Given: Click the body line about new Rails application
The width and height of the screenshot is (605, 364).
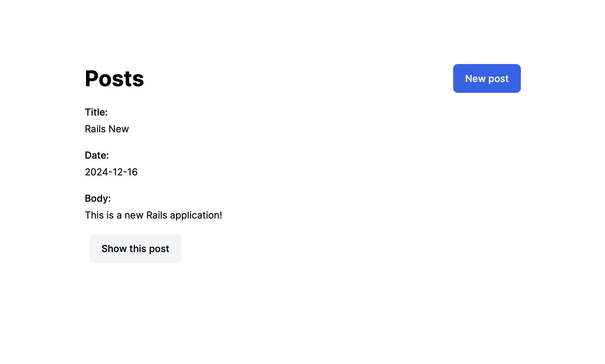Looking at the screenshot, I should 153,215.
